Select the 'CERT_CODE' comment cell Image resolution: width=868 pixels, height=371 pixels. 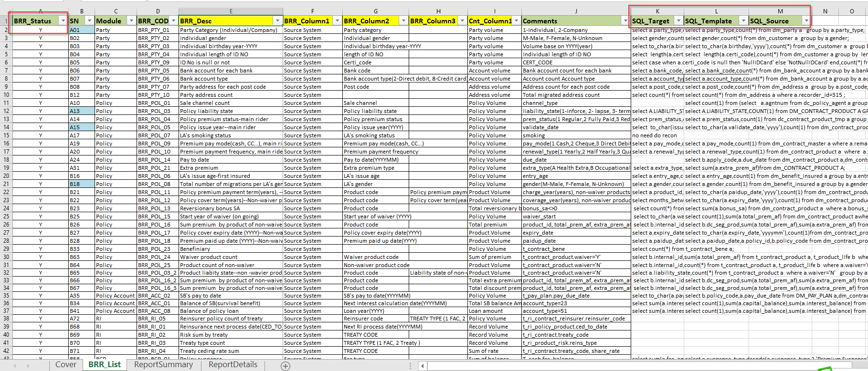point(576,62)
